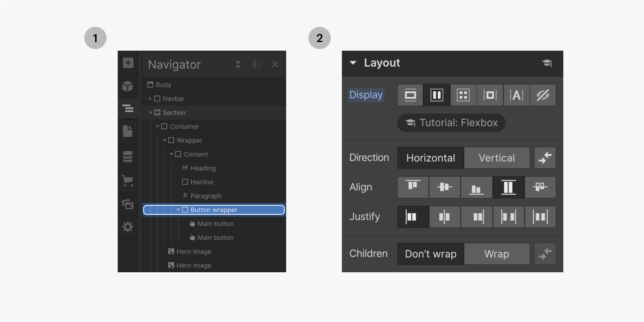Open the Tutorial: Flexbox video
Image resolution: width=644 pixels, height=322 pixels.
point(450,122)
